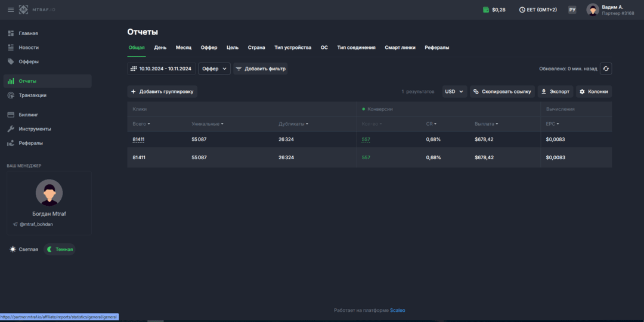The width and height of the screenshot is (644, 322).
Task: Switch to Светлая light theme
Action: (24, 249)
